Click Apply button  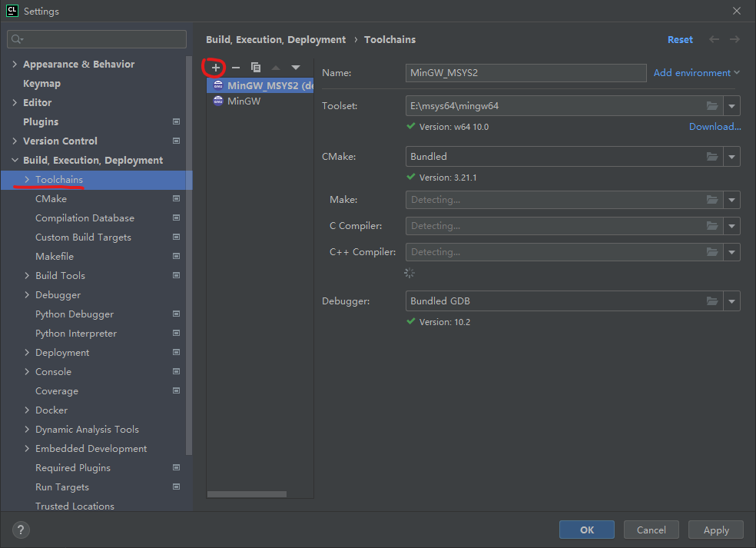(x=716, y=530)
